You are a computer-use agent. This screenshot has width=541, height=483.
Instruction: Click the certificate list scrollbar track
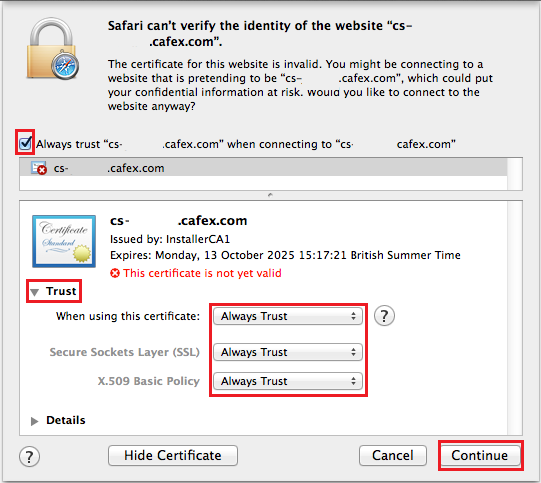coord(514,174)
